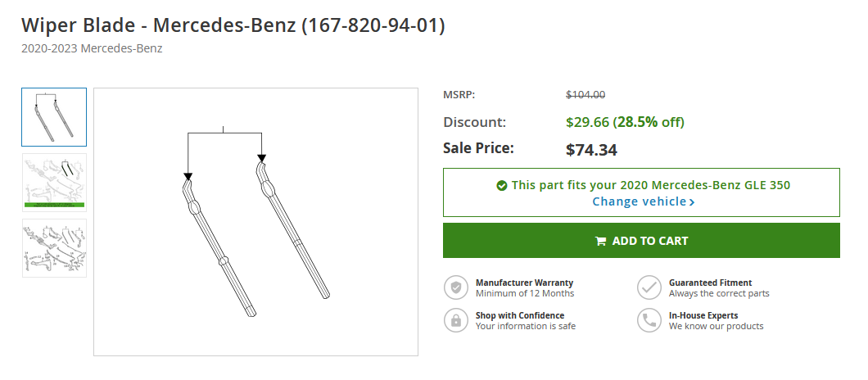
Task: Click the Wiper Blade product title
Action: (233, 25)
